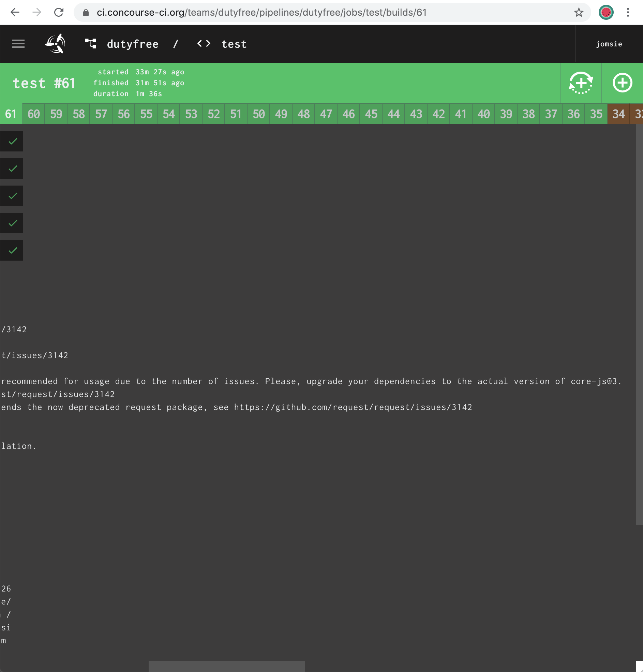Expand the third successful build step
643x672 pixels.
12,196
